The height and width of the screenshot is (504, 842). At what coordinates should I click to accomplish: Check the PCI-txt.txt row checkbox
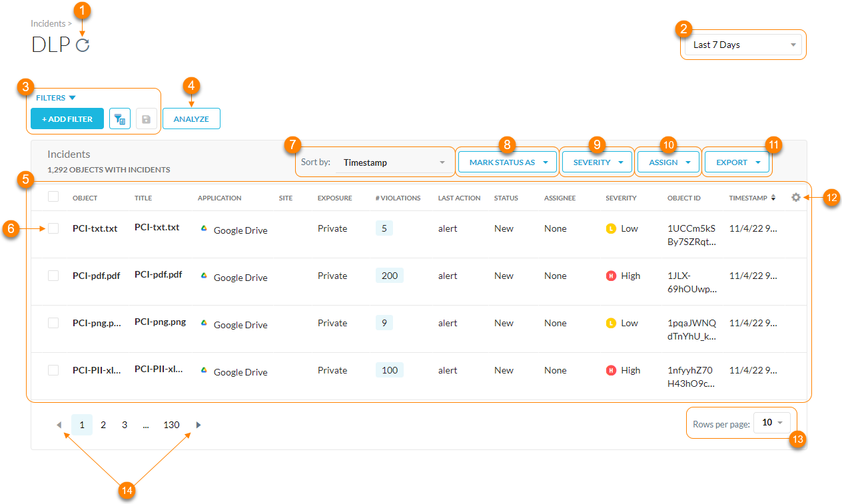[53, 228]
